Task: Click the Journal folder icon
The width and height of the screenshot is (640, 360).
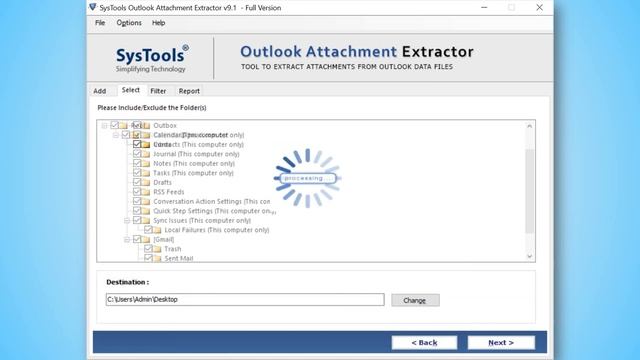Action: pos(146,154)
